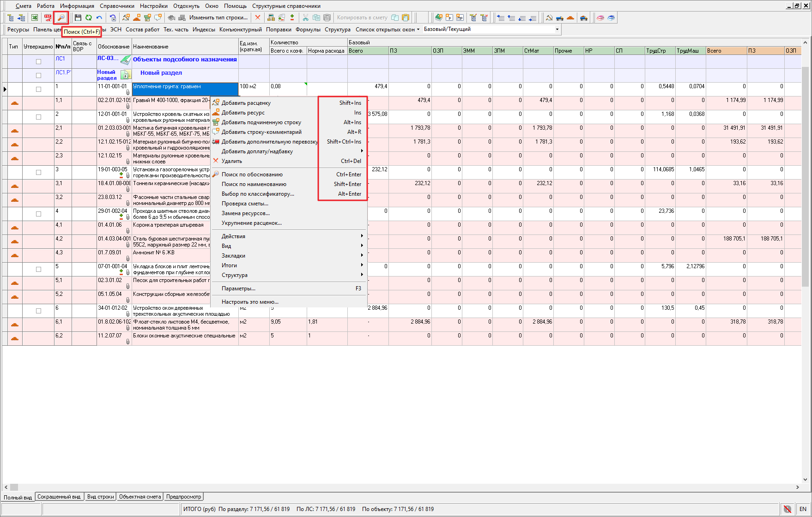Click the horizontal scrollbar at the bottom
This screenshot has height=517, width=812.
click(x=401, y=487)
